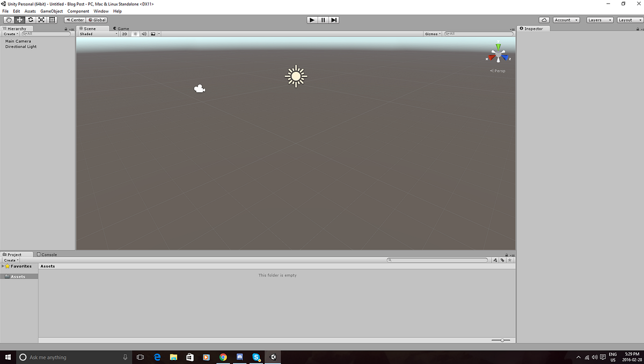Select the Rotate tool
The image size is (644, 364).
click(30, 20)
